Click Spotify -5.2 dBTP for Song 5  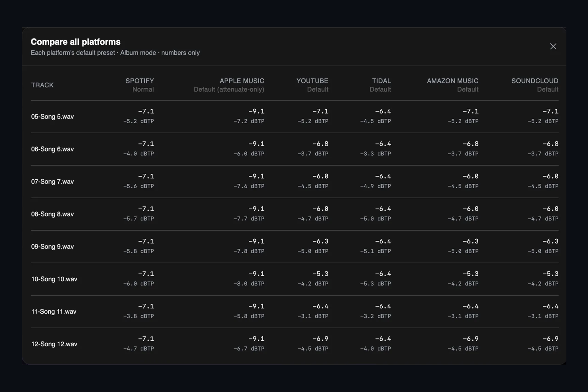139,121
